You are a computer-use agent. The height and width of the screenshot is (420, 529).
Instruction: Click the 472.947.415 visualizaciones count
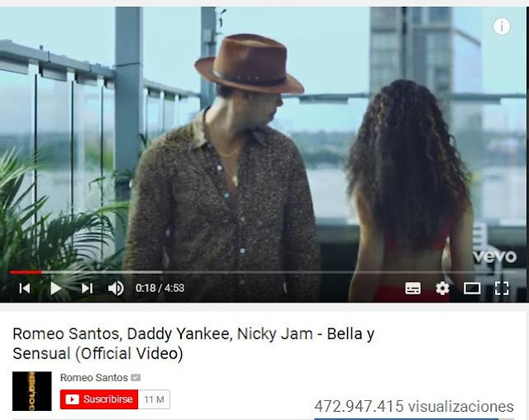[x=414, y=406]
